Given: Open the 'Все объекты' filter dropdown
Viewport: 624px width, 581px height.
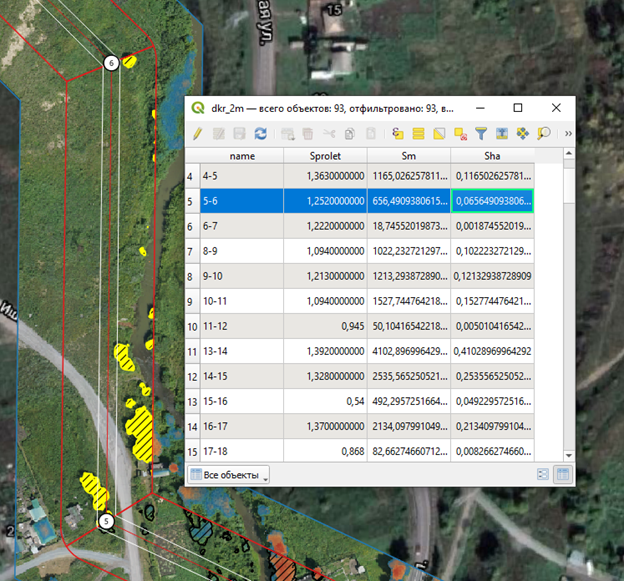Looking at the screenshot, I should (x=230, y=474).
